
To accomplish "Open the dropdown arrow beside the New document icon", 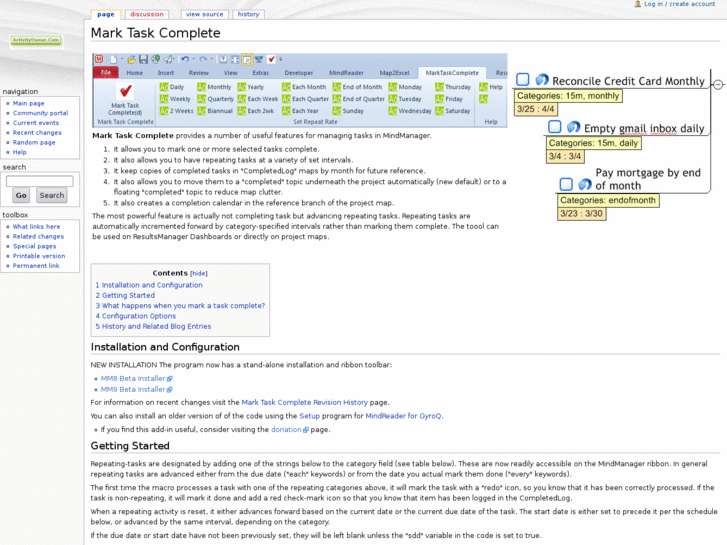I will [122, 59].
